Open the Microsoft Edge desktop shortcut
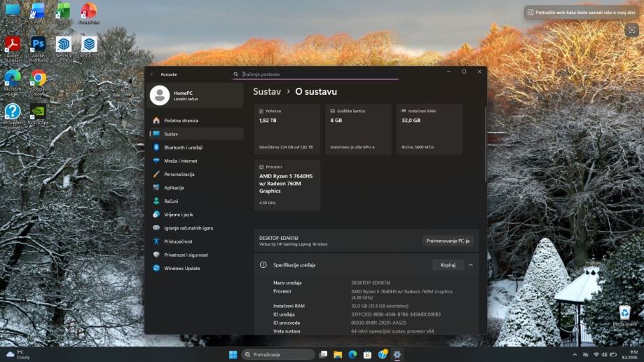644x362 pixels. tap(13, 81)
